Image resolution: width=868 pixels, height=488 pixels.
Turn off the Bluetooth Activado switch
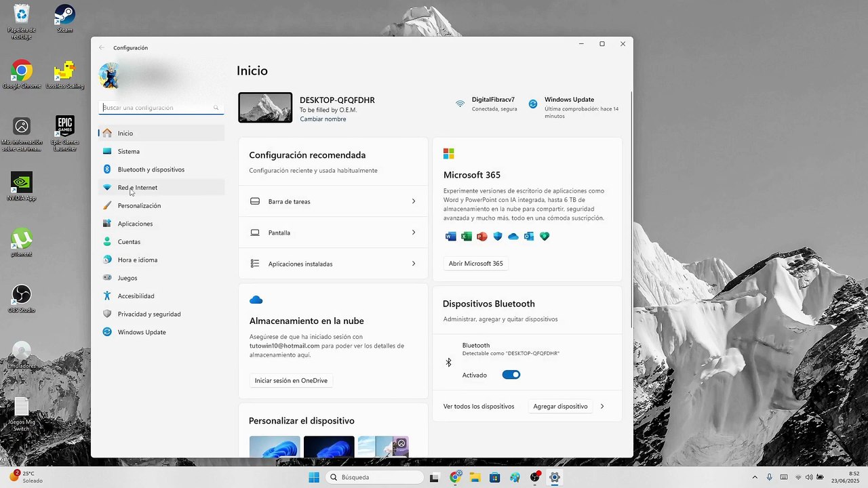point(511,375)
